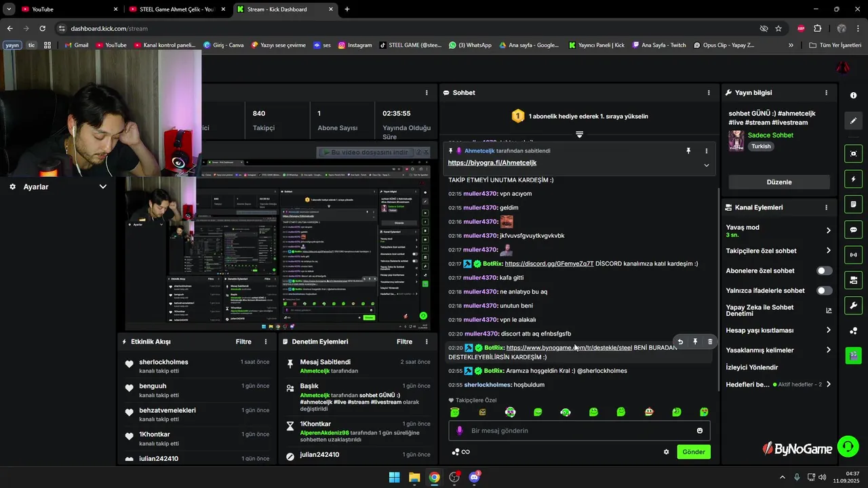Click the lightning bolt icon in right sidebar
This screenshot has height=488, width=868.
coord(853,179)
